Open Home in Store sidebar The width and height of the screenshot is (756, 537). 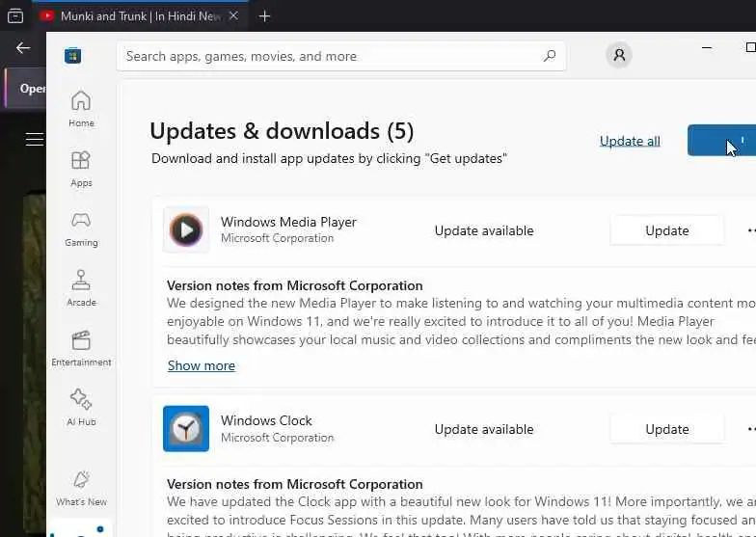pyautogui.click(x=81, y=108)
